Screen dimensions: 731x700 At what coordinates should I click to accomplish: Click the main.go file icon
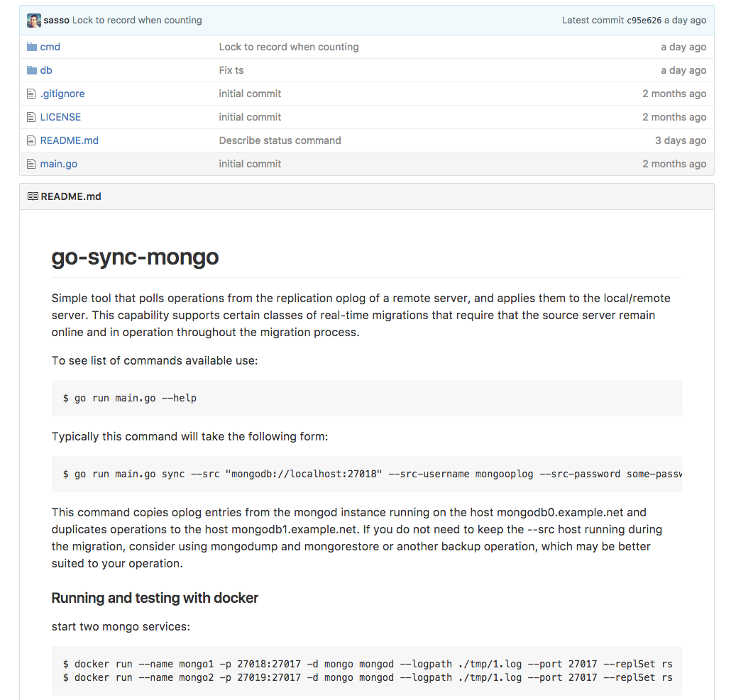coord(30,163)
